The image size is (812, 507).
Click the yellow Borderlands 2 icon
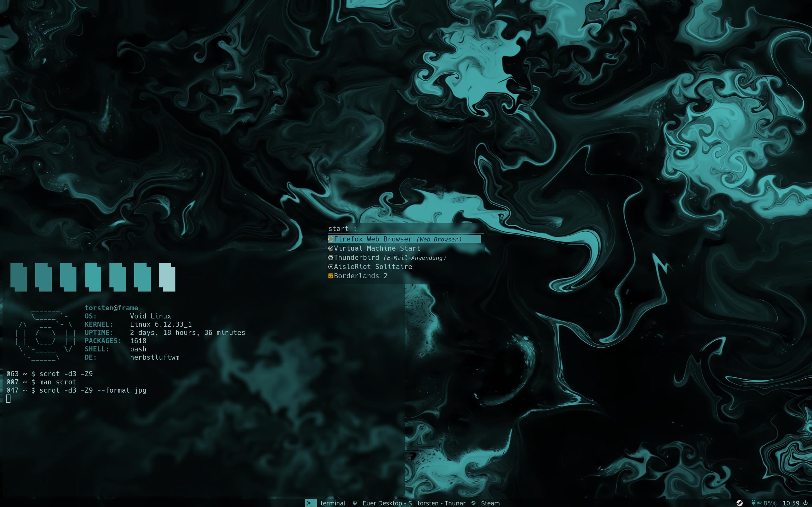pyautogui.click(x=331, y=276)
